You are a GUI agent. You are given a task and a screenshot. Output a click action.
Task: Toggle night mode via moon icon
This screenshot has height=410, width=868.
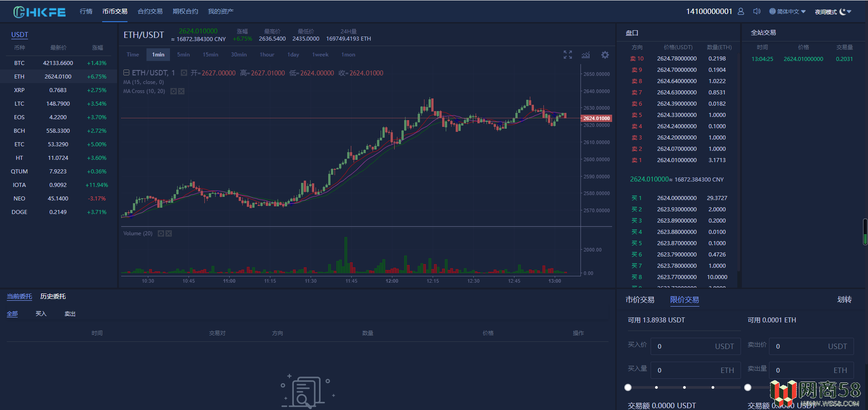point(843,12)
